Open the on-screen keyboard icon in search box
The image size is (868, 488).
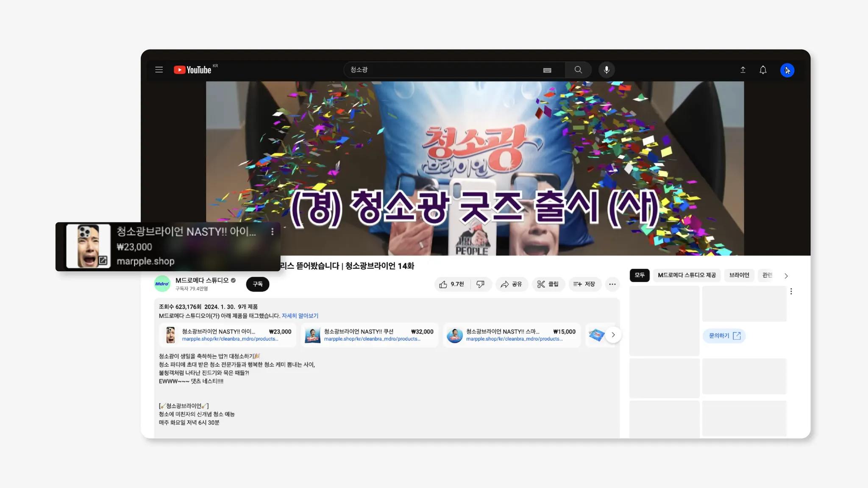click(547, 70)
